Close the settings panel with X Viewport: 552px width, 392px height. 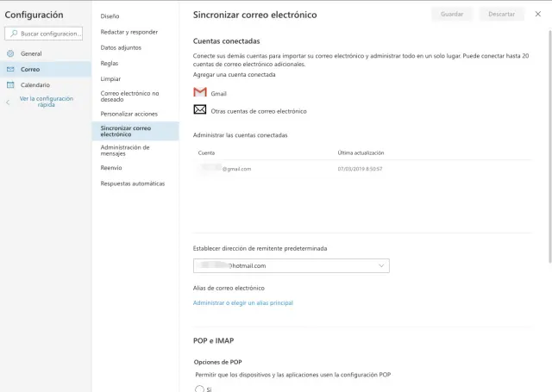click(538, 14)
